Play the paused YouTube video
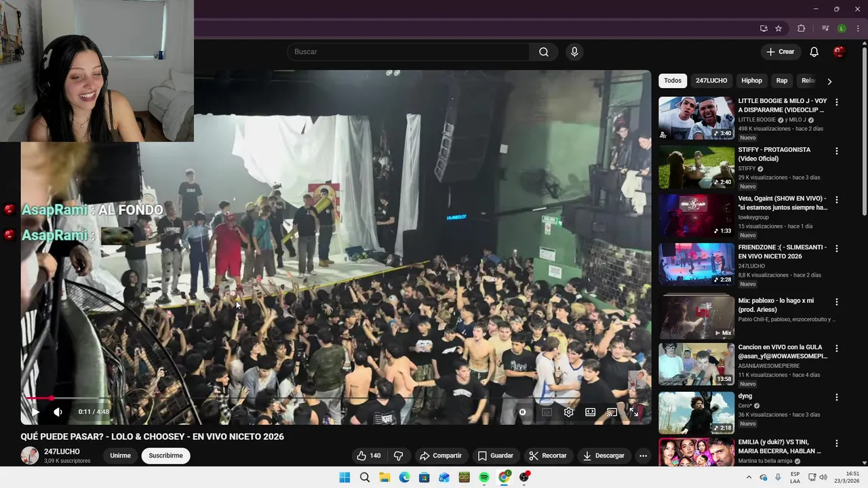This screenshot has height=488, width=868. click(x=35, y=412)
